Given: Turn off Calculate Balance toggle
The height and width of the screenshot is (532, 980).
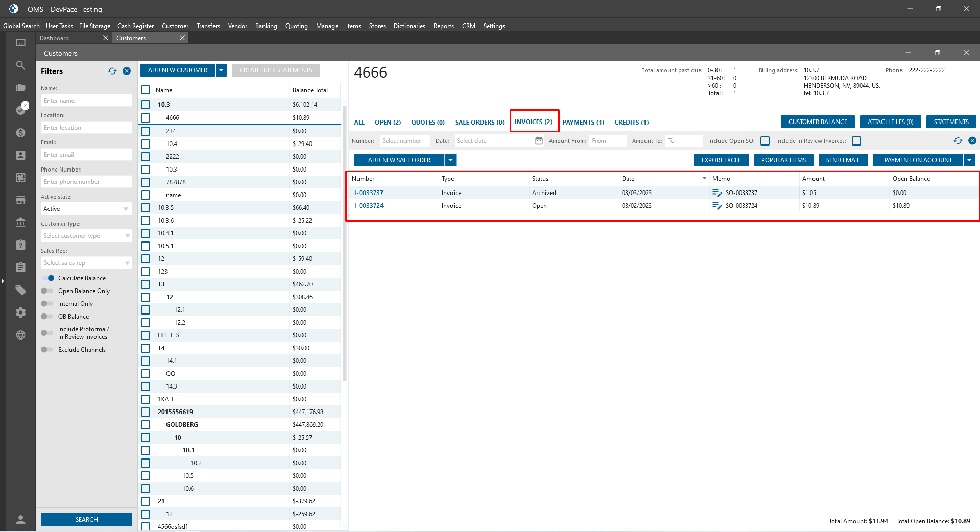Looking at the screenshot, I should point(48,278).
